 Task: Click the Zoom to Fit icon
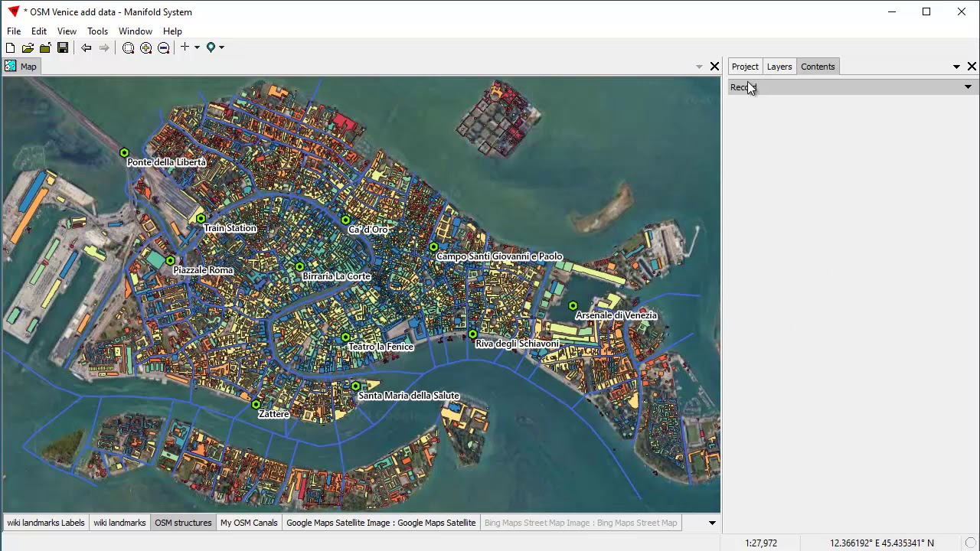click(128, 47)
